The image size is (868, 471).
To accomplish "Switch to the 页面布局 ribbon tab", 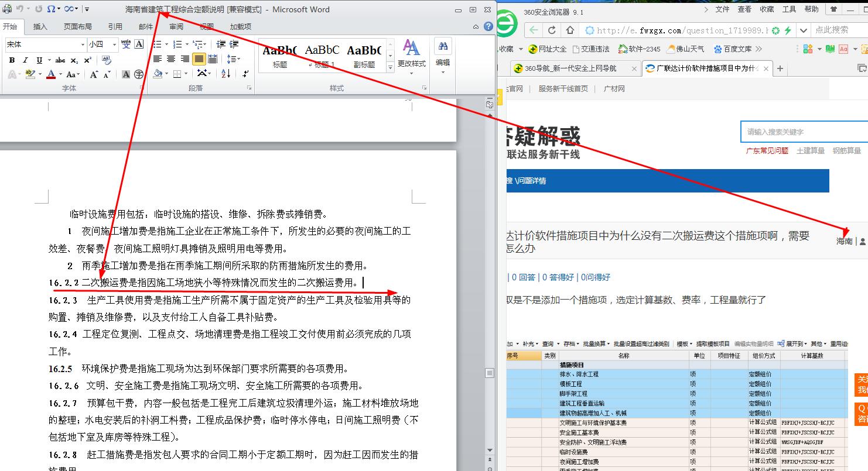I will pos(78,26).
